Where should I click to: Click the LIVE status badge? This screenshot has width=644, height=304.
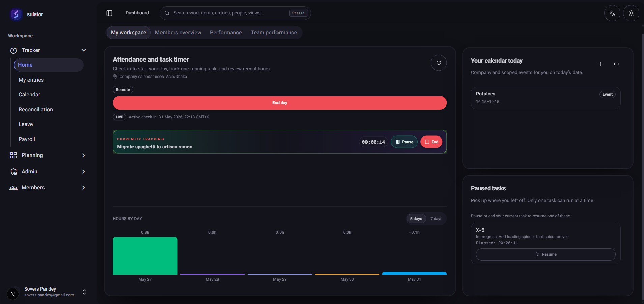coord(119,117)
